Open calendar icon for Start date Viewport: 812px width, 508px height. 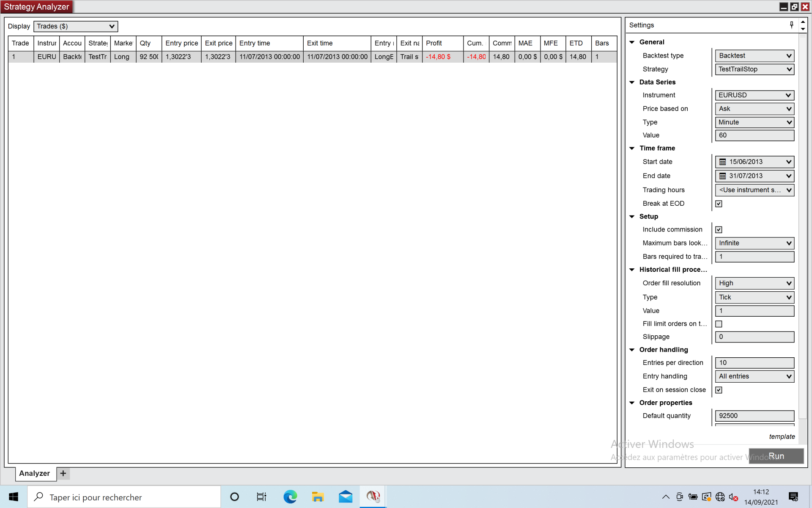coord(722,162)
